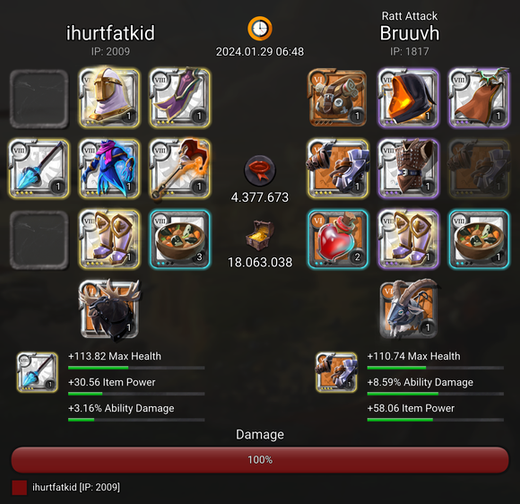Select the blue robe armor item

pos(109,169)
